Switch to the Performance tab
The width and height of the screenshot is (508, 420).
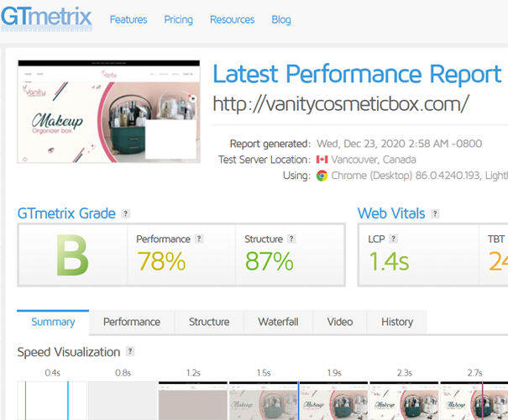click(x=132, y=322)
